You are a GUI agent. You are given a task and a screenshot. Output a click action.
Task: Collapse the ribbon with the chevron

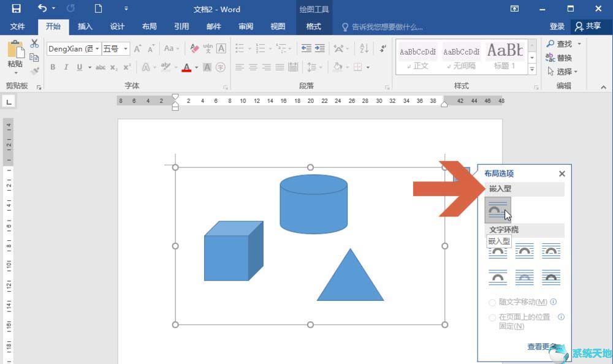coord(604,87)
